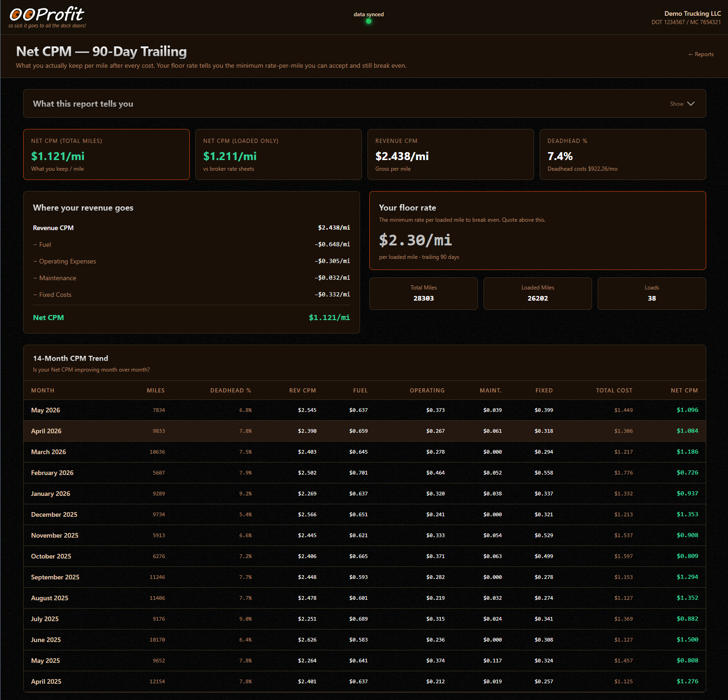The height and width of the screenshot is (700, 728).
Task: Click the 14-Month CPM Trend heading
Action: coord(71,359)
